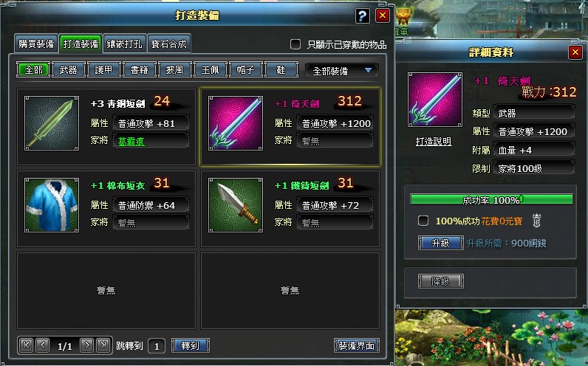
Task: Switch to 寶石合成 tab
Action: click(168, 44)
